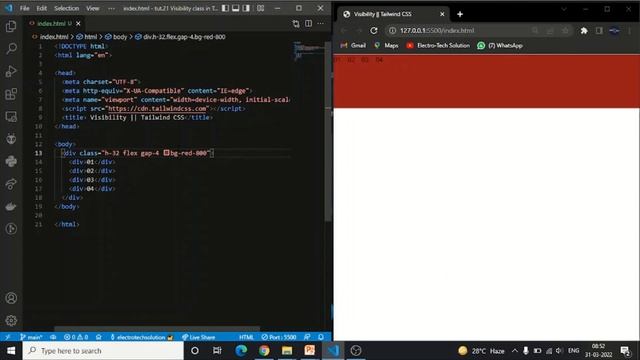
Task: Click the index.html breadcrumb
Action: (54, 37)
